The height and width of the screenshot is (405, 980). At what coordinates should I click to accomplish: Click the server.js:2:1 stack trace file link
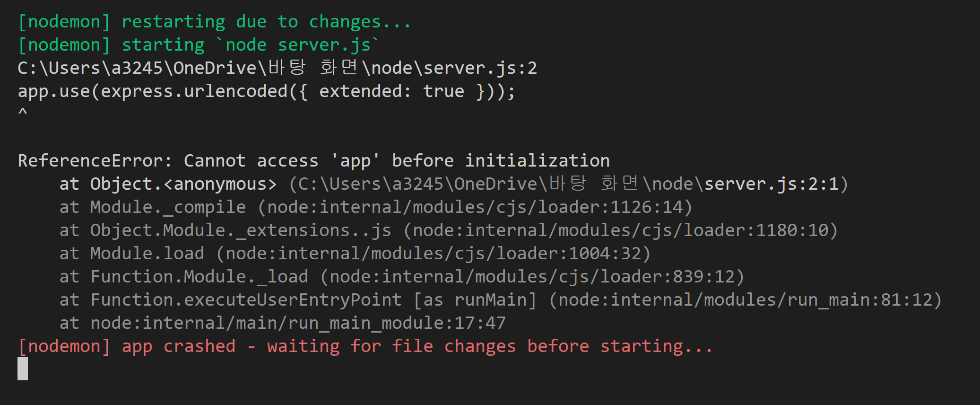(772, 184)
